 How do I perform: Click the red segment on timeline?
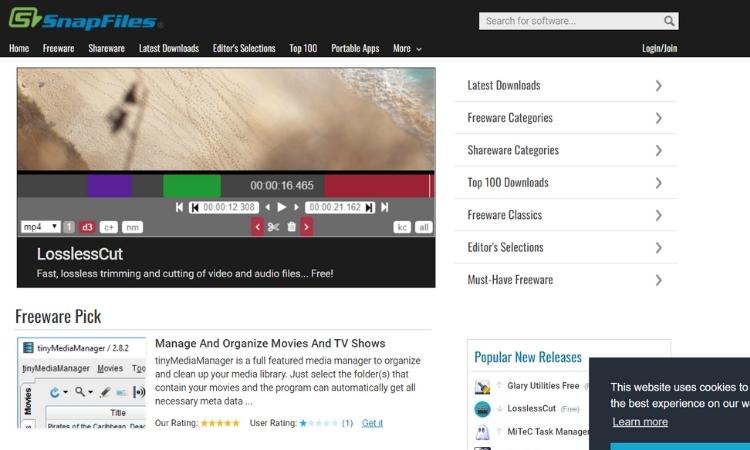(x=377, y=186)
